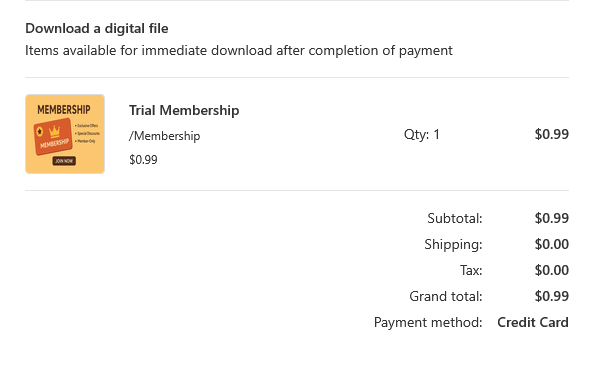Click the JOIN NOW label in thumbnail

click(x=64, y=161)
